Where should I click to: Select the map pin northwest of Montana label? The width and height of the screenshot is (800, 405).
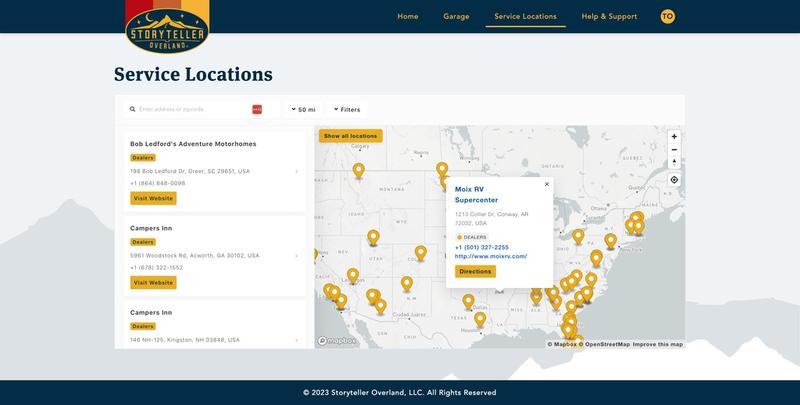pos(359,170)
